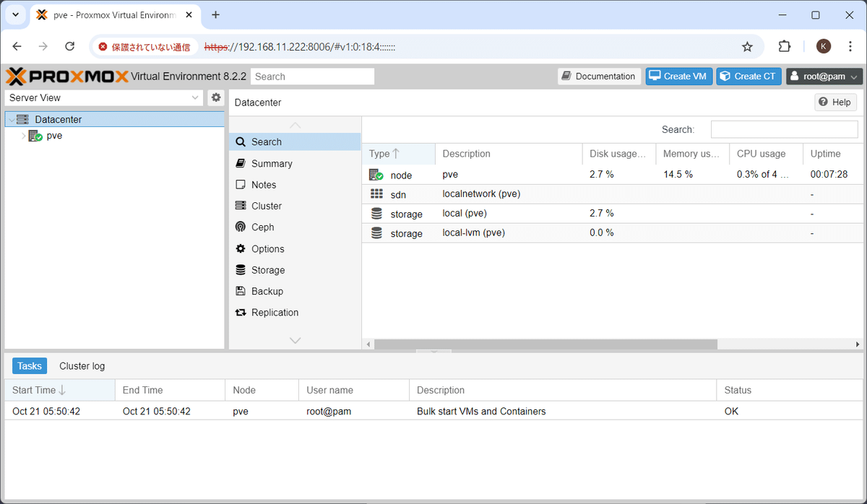Click the Description column header in resource grid
867x504 pixels.
click(x=509, y=154)
